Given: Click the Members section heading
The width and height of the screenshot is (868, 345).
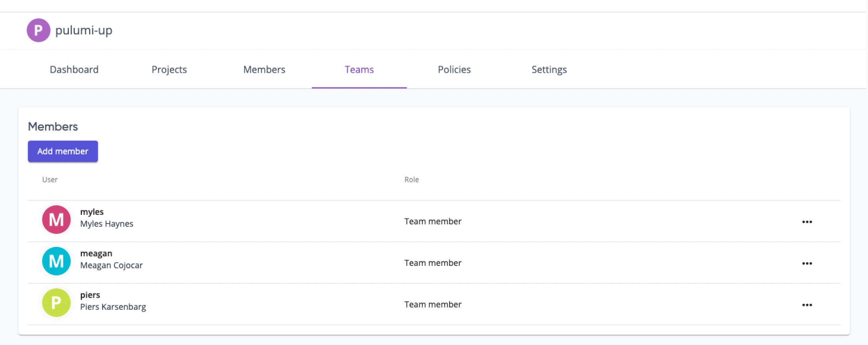Looking at the screenshot, I should click(x=53, y=127).
